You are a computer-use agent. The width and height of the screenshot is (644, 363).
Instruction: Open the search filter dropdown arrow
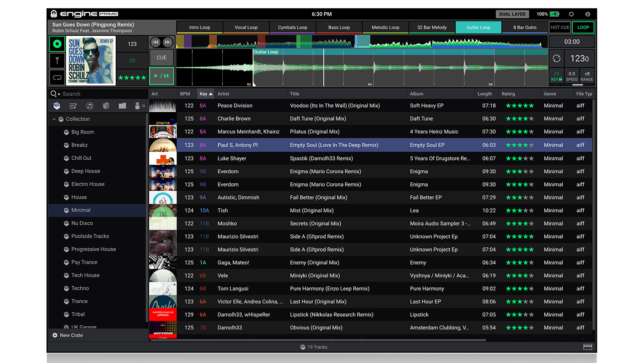59,94
